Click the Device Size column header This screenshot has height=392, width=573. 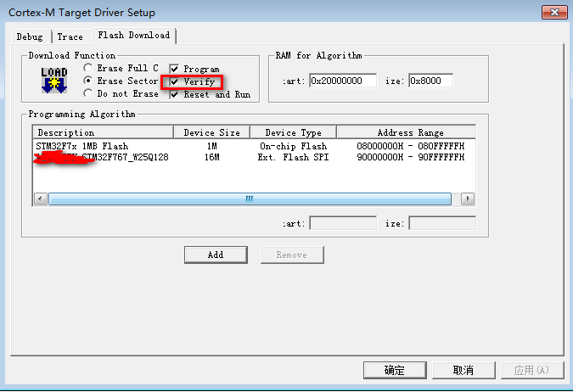212,132
